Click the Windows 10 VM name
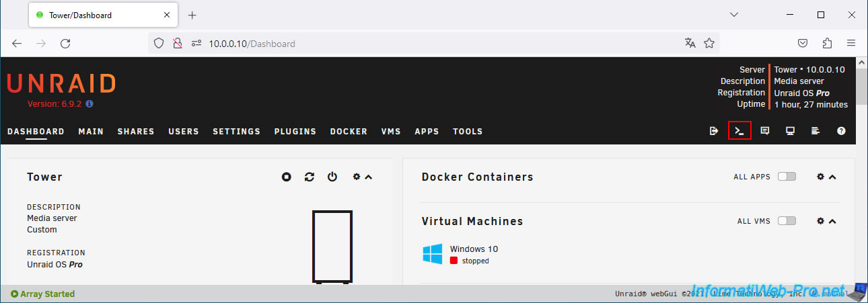The width and height of the screenshot is (868, 303). (x=474, y=249)
